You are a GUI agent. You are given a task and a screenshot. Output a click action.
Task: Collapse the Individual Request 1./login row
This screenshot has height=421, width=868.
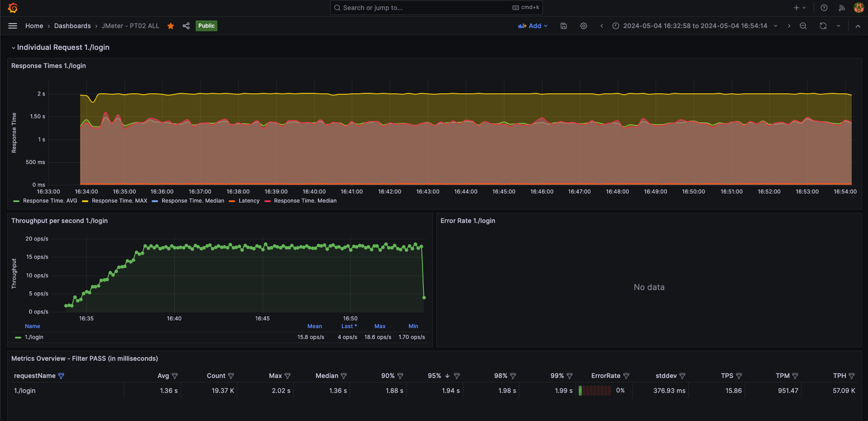click(x=14, y=48)
